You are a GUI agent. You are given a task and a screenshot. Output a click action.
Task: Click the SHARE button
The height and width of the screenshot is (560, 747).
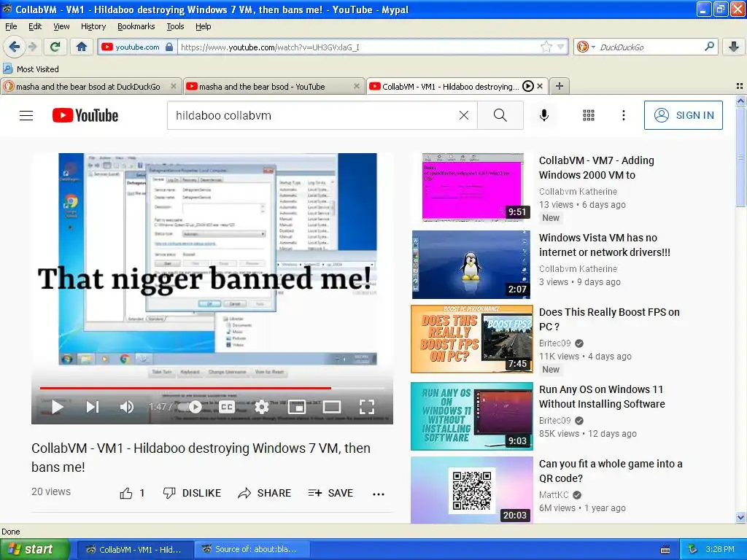tap(264, 494)
